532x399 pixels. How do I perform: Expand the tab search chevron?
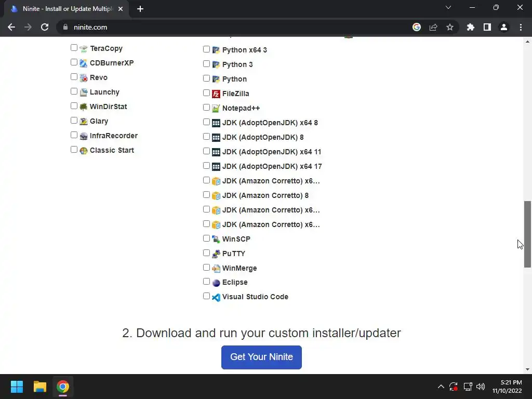tap(448, 8)
